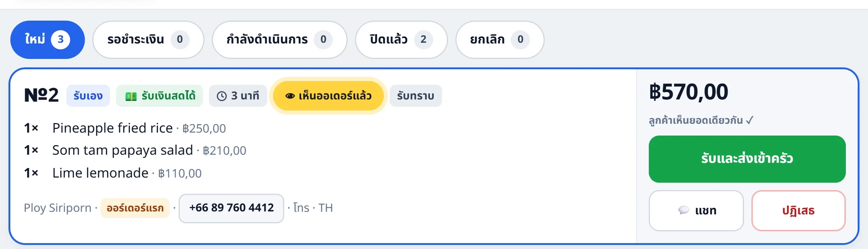Click the order total ฿570,00
This screenshot has height=249, width=868.
(689, 92)
